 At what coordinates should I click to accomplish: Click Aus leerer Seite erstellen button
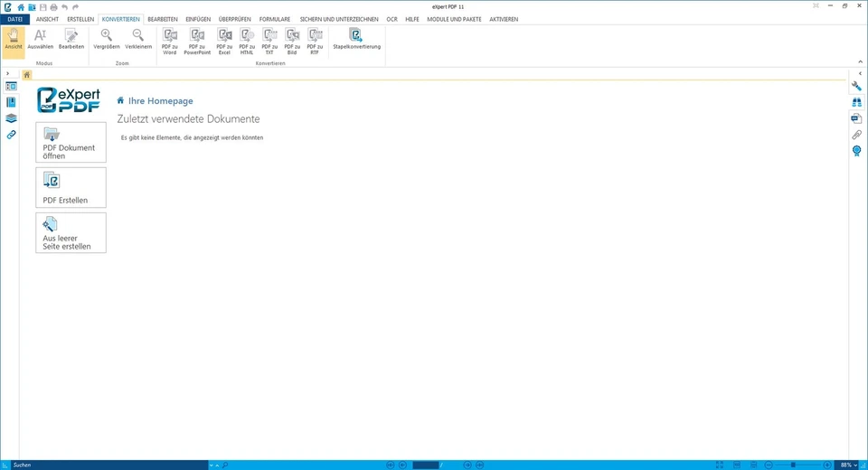71,233
